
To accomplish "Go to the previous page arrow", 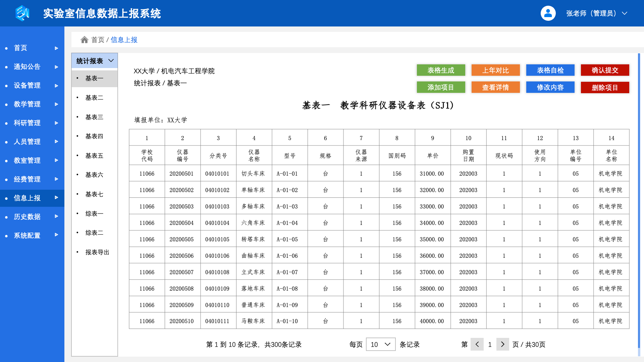I will coord(477,344).
